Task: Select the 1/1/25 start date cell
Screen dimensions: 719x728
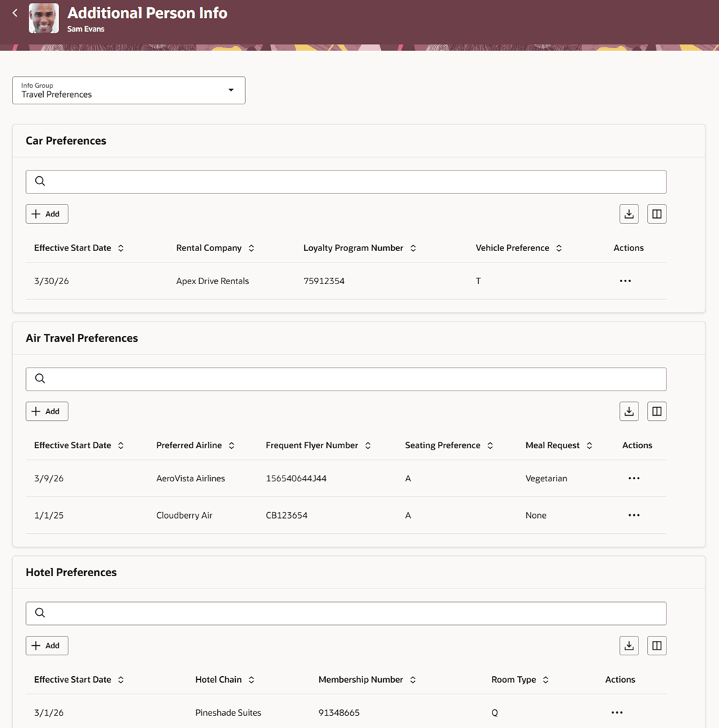Action: pos(49,515)
